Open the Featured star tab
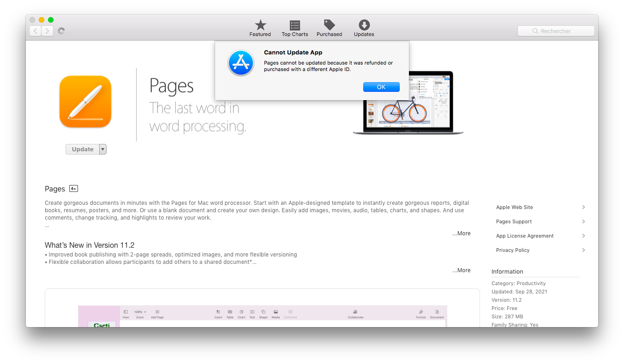 (x=260, y=28)
